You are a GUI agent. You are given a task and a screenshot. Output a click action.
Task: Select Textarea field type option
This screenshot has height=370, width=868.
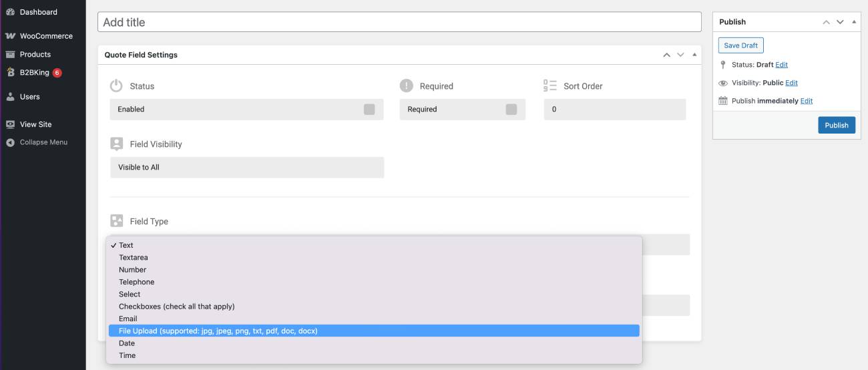point(374,257)
